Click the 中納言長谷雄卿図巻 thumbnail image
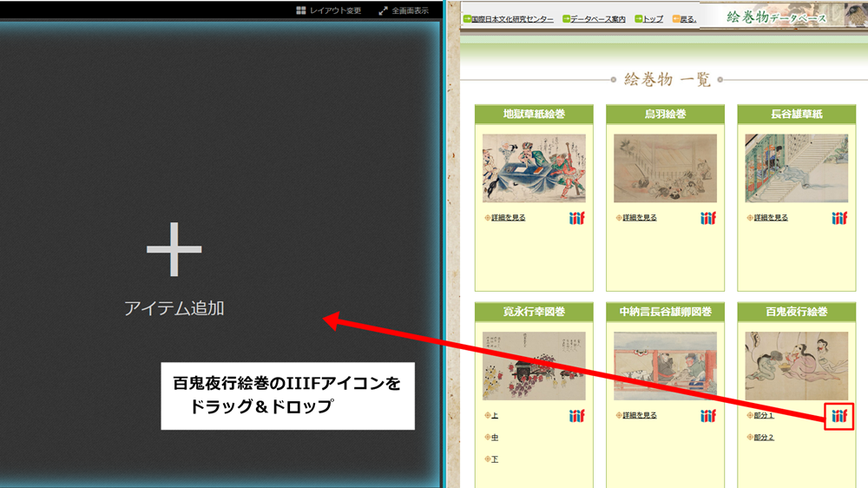The height and width of the screenshot is (488, 868). pyautogui.click(x=665, y=366)
